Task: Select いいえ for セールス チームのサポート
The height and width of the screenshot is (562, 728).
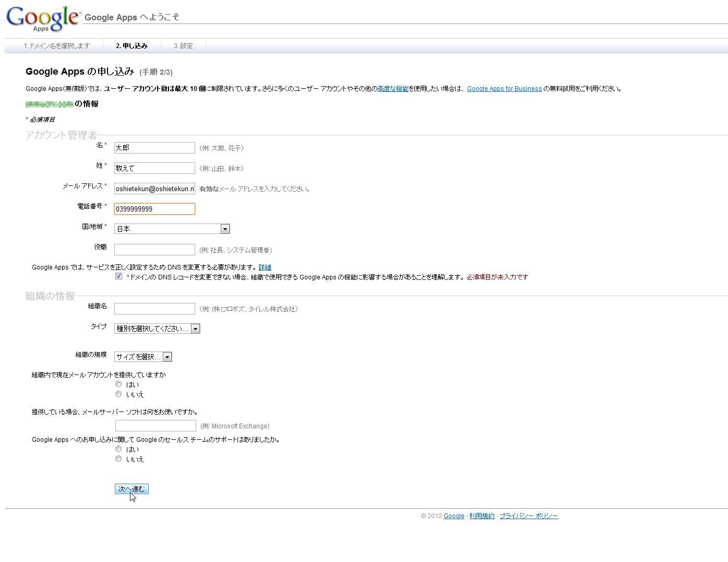Action: coord(118,459)
